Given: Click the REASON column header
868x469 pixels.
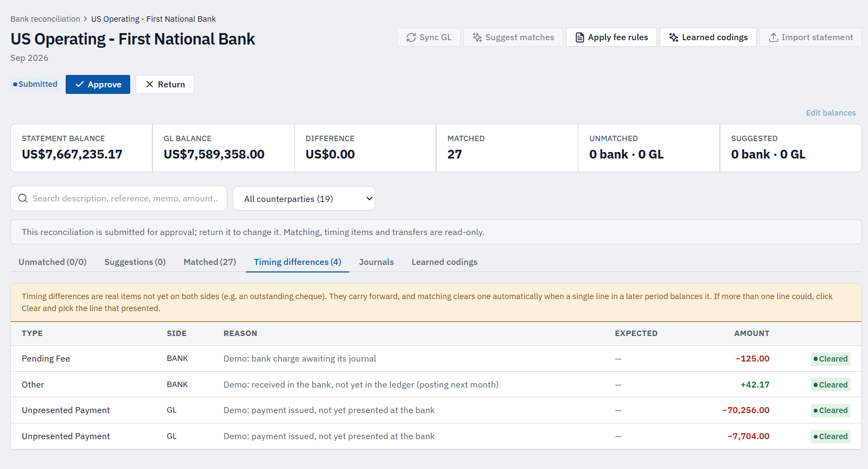Looking at the screenshot, I should point(240,333).
